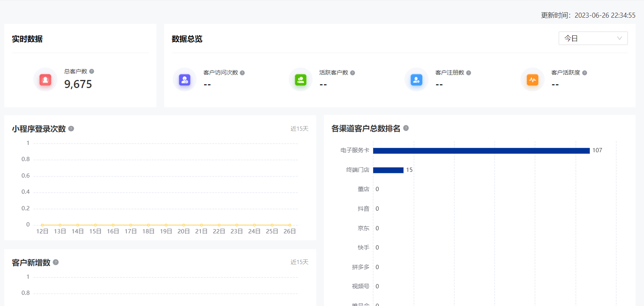The image size is (644, 306).
Task: Click help icon beside 客户新增数 title
Action: pyautogui.click(x=56, y=262)
